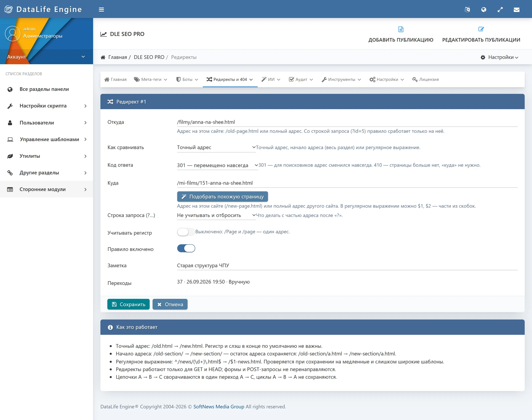The height and width of the screenshot is (420, 532).
Task: Click the admin user avatar icon
Action: click(13, 34)
